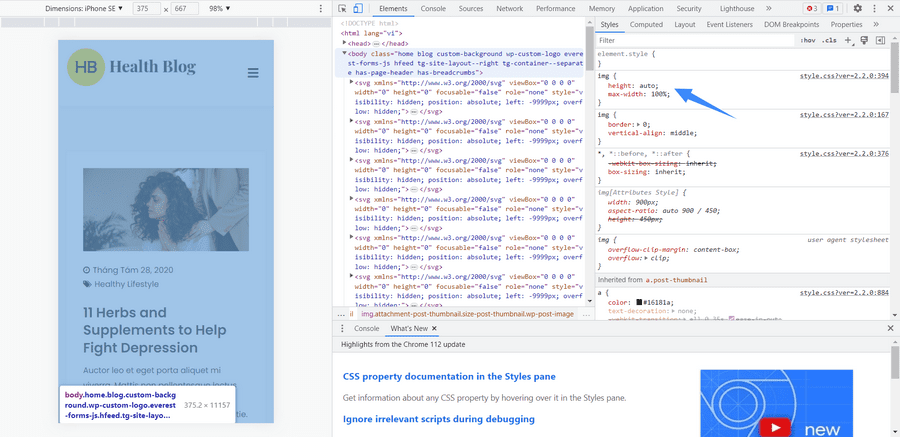Select the Console tab in the bottom drawer
This screenshot has width=900, height=437.
tap(366, 328)
